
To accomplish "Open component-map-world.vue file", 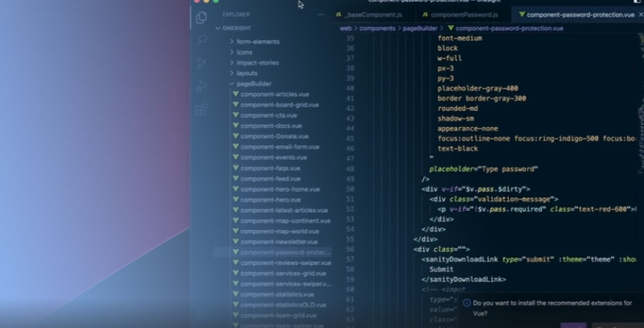I will [x=280, y=231].
